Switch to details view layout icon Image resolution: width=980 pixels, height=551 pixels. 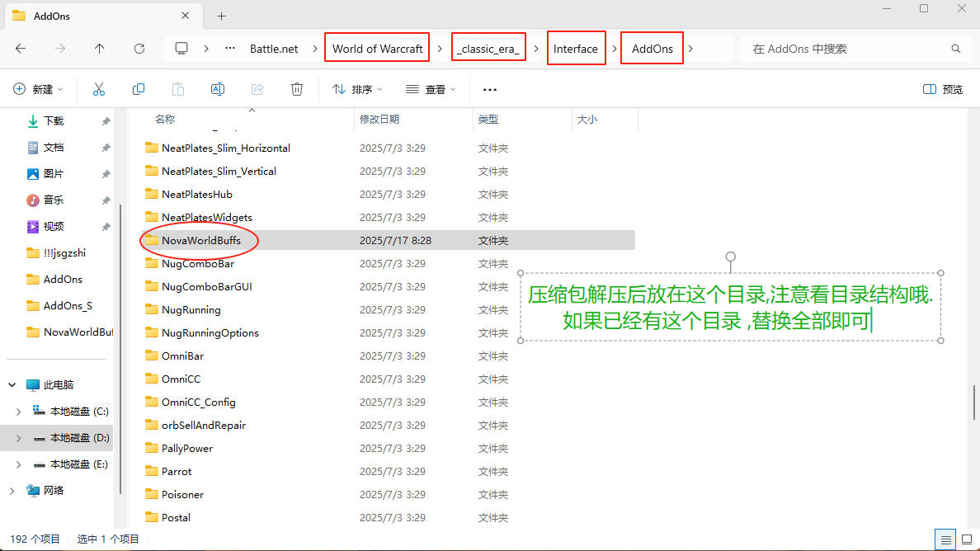pyautogui.click(x=945, y=539)
